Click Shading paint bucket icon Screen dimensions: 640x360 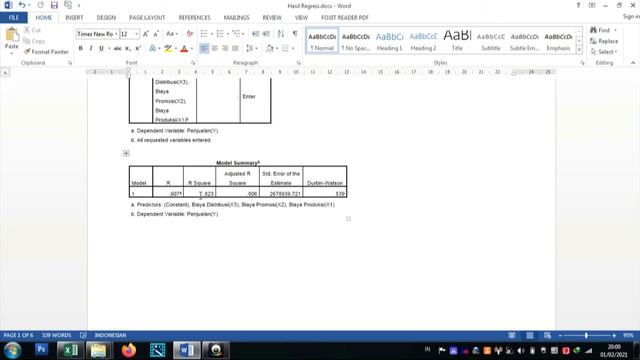[x=269, y=49]
